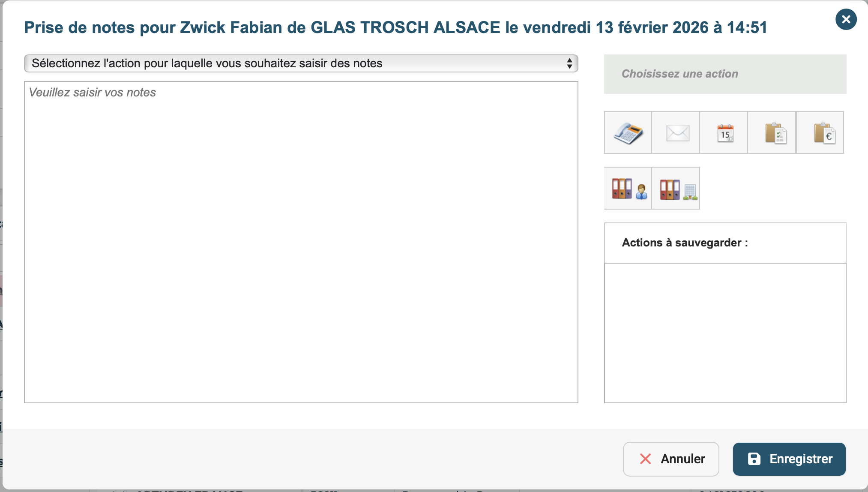Image resolution: width=868 pixels, height=492 pixels.
Task: Choose the calendar appointment icon
Action: click(725, 133)
